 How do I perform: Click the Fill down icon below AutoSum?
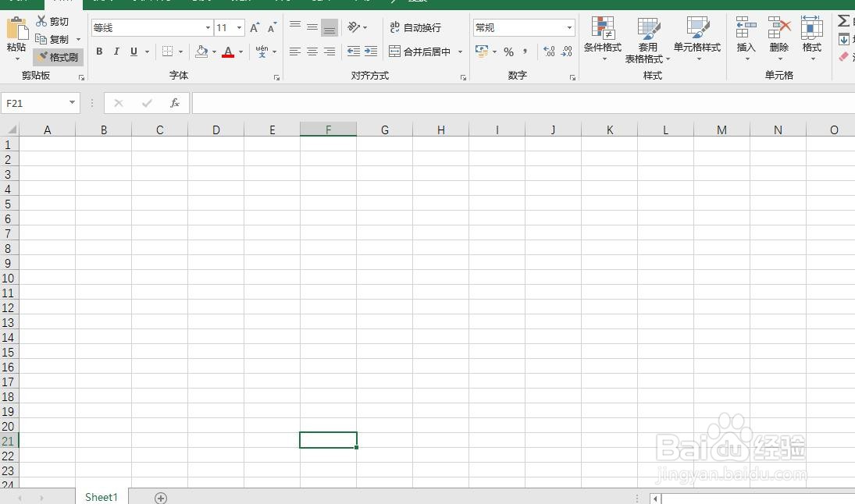coord(843,39)
